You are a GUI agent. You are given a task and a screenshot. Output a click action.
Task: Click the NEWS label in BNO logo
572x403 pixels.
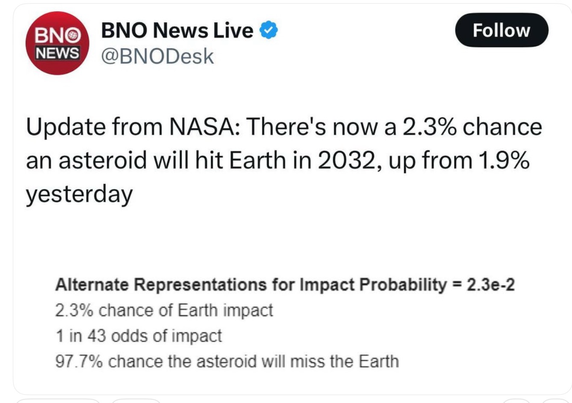(57, 53)
